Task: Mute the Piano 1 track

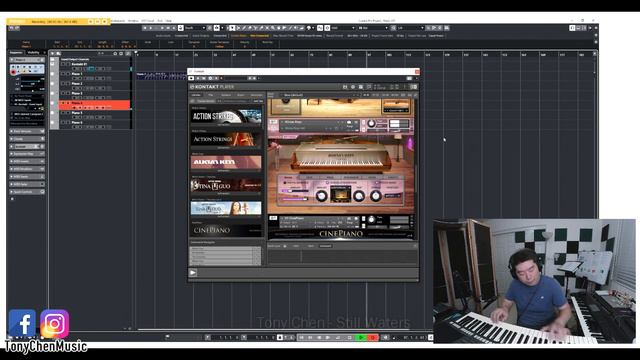Action: pos(63,74)
